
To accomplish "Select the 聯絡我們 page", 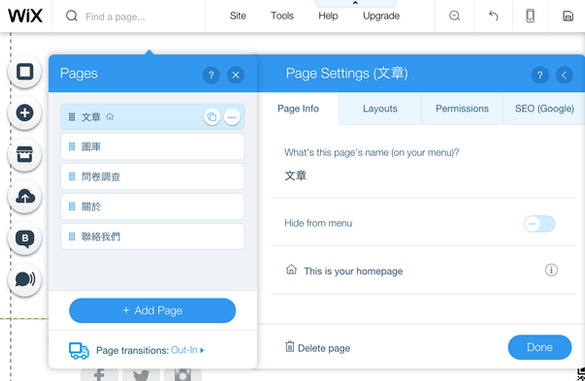I will coord(152,236).
